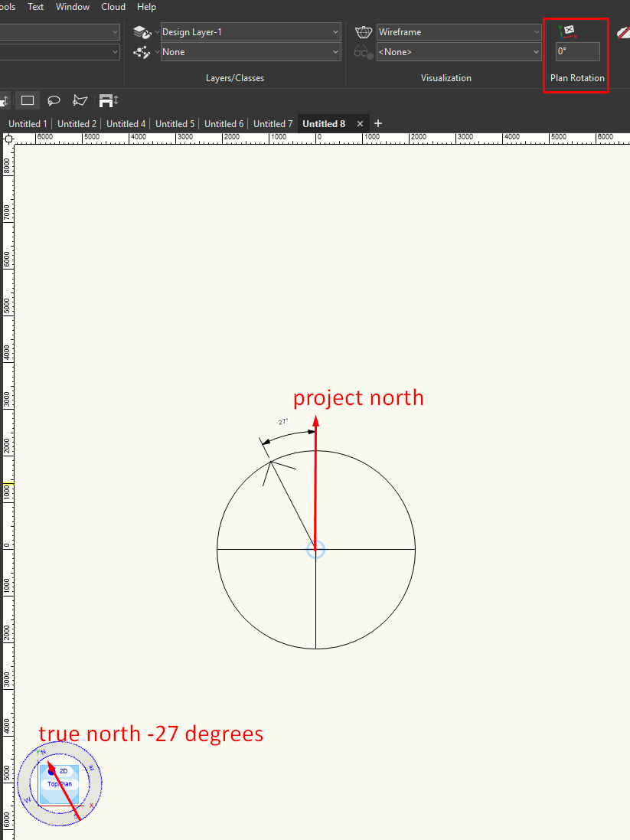
Task: Click the ruler origin icon at top-left corner
Action: pyautogui.click(x=8, y=139)
